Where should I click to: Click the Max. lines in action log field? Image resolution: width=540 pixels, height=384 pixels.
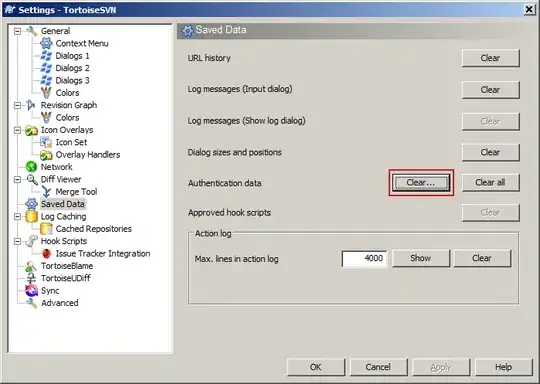364,258
